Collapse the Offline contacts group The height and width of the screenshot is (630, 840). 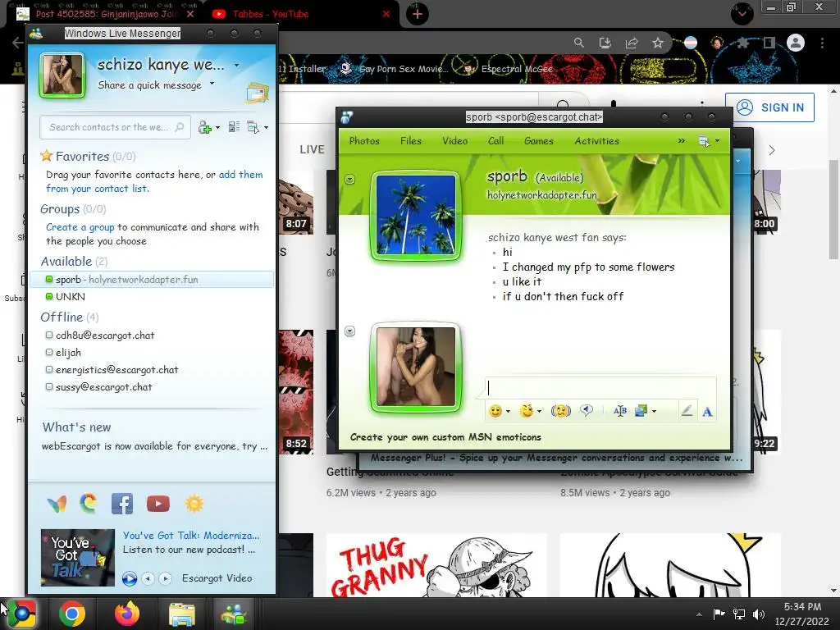click(62, 317)
